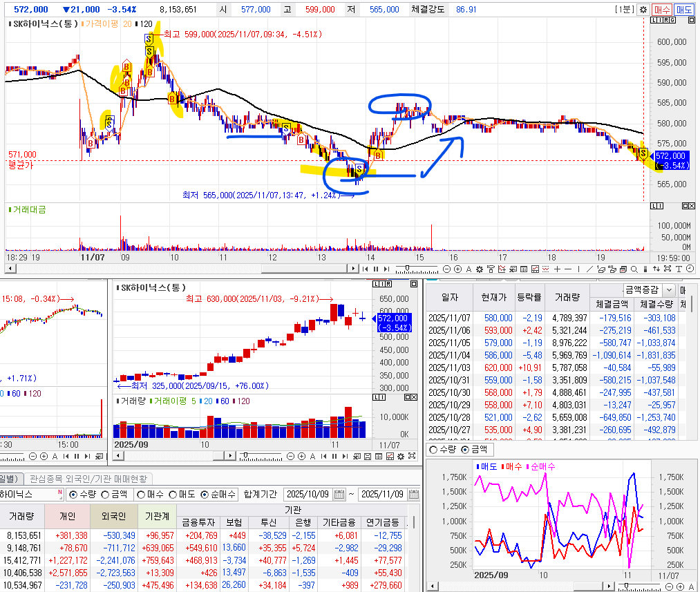Click 등락률 column header in daily table
This screenshot has height=592, width=700.
[x=529, y=297]
